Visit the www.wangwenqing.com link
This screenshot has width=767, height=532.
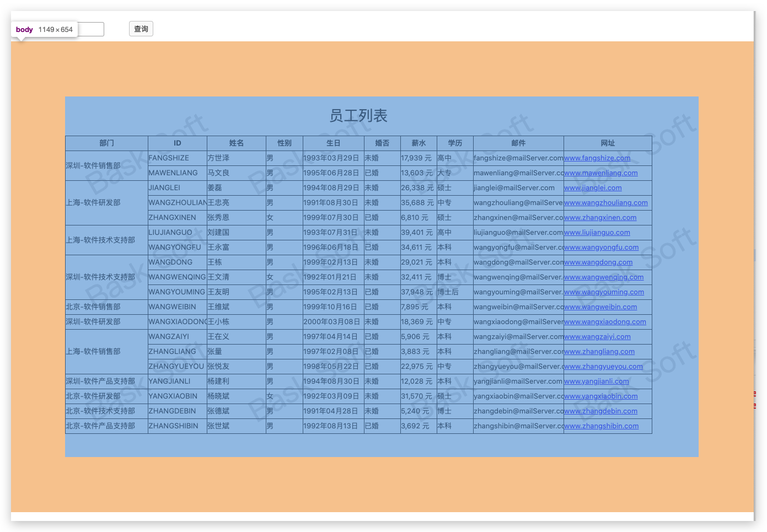[604, 277]
